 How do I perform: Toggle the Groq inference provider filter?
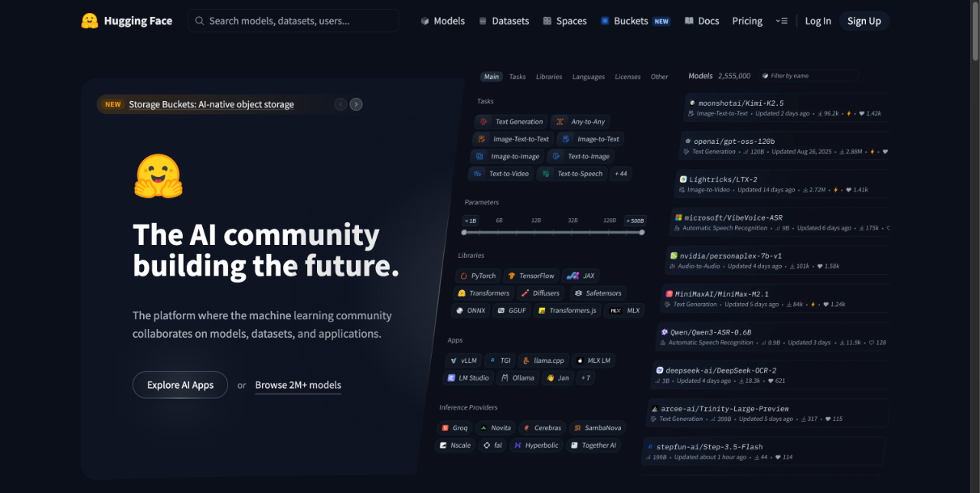pyautogui.click(x=453, y=428)
